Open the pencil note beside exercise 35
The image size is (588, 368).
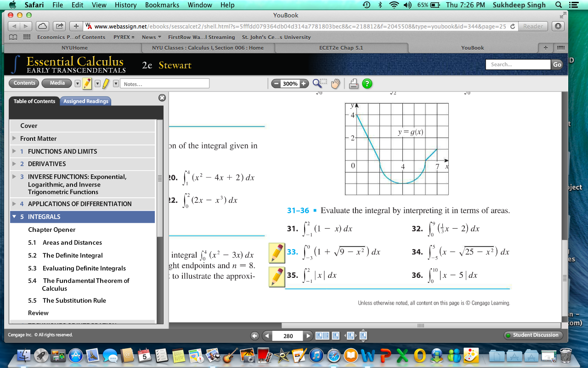(x=277, y=277)
